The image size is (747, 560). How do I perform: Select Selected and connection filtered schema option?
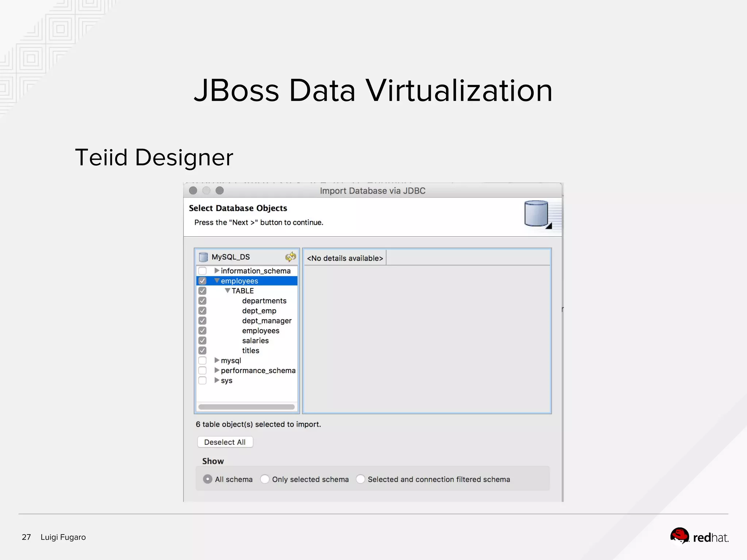pyautogui.click(x=360, y=479)
